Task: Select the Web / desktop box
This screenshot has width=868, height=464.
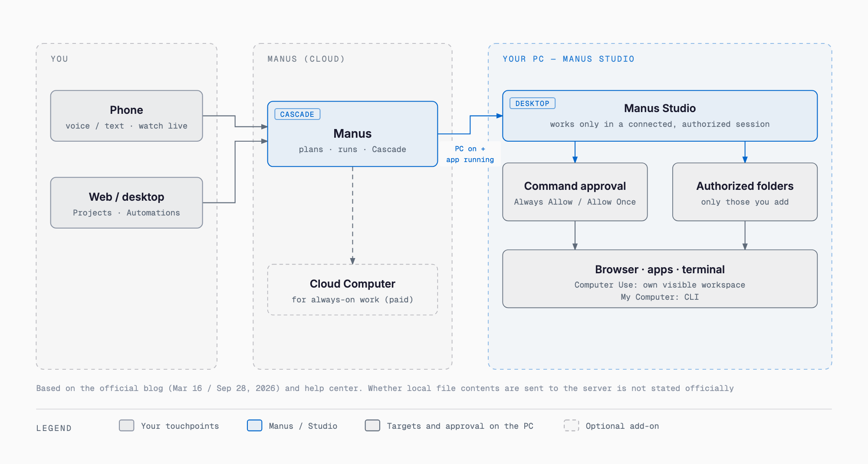Action: click(126, 202)
